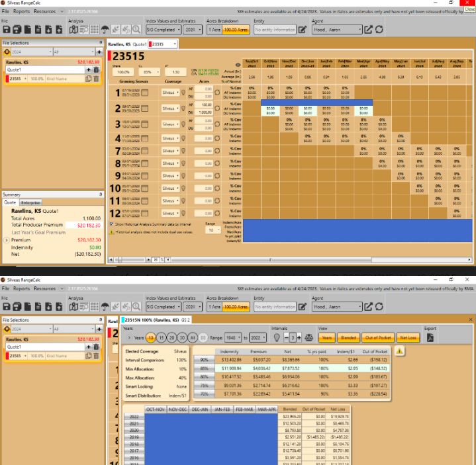Toggle Show Historical Analysis Summary data by interval
Image resolution: width=476 pixels, height=465 pixels.
coord(112,224)
